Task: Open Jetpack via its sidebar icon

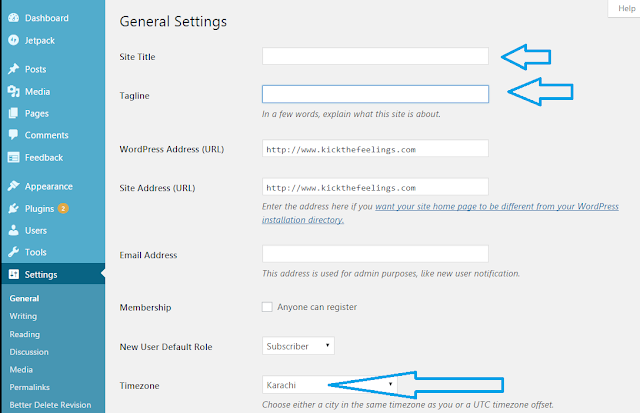Action: coord(13,40)
